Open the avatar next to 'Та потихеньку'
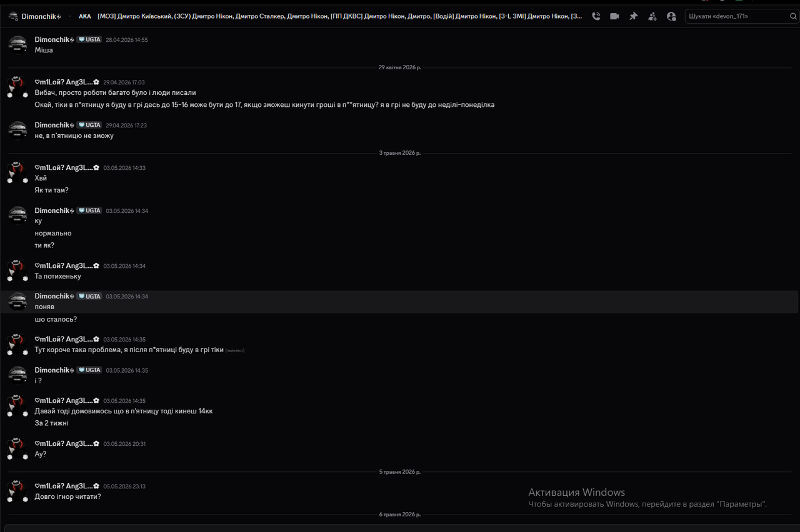Image resolution: width=800 pixels, height=532 pixels. tap(17, 271)
